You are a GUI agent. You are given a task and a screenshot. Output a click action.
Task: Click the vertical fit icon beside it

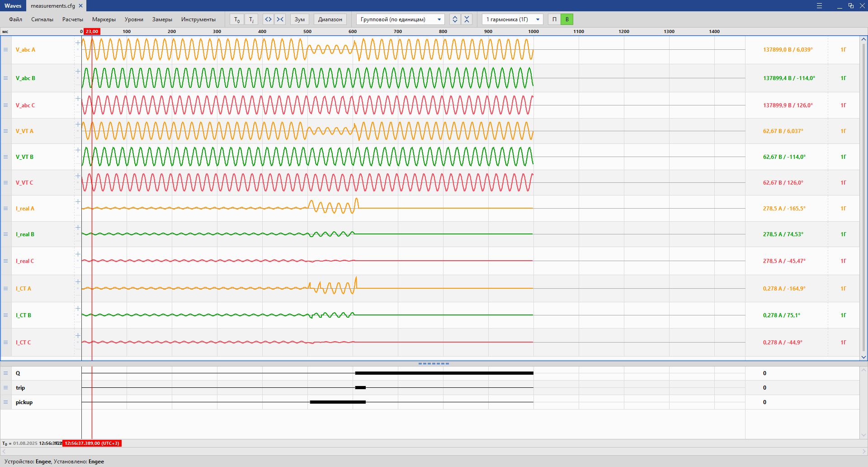[x=467, y=19]
